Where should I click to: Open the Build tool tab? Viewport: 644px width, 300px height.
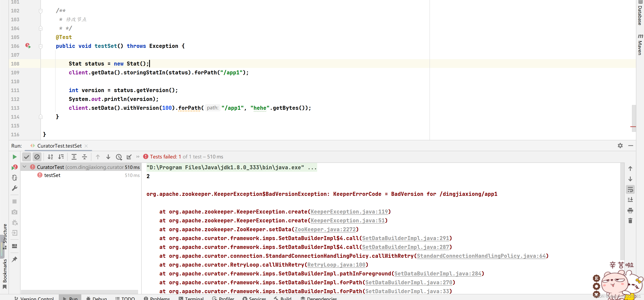283,298
